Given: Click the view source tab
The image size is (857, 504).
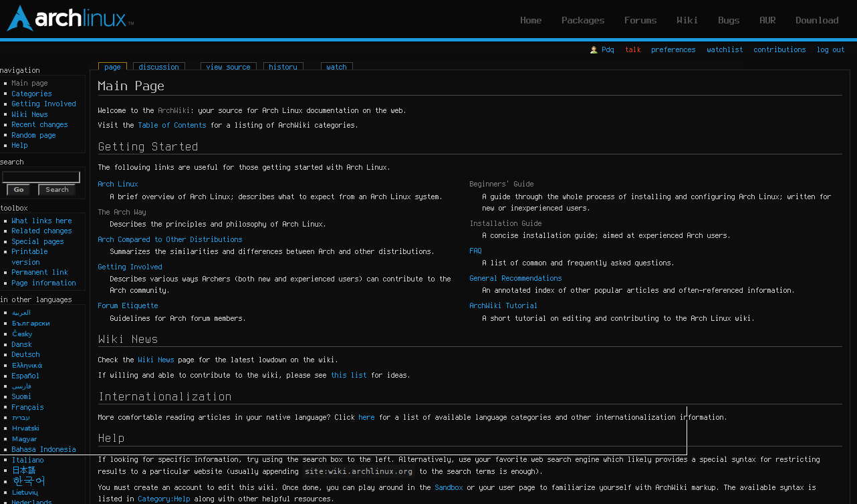Looking at the screenshot, I should [x=229, y=66].
